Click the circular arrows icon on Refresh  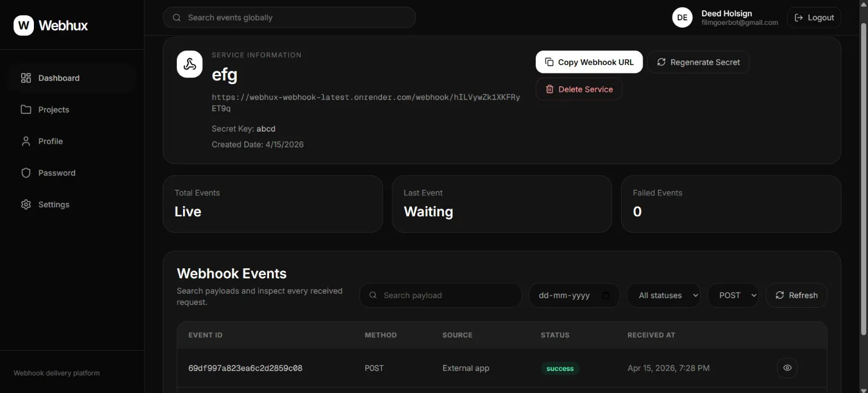780,295
